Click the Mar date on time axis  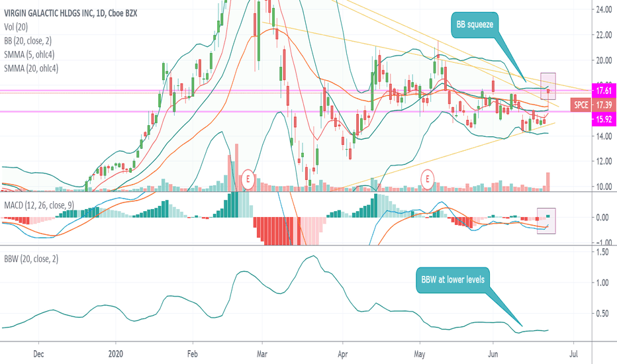pyautogui.click(x=262, y=354)
